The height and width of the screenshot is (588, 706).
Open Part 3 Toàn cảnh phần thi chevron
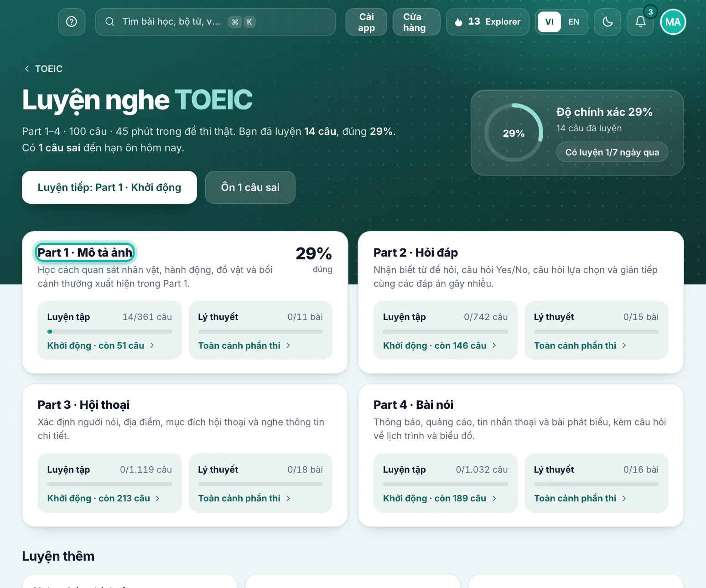pyautogui.click(x=288, y=498)
